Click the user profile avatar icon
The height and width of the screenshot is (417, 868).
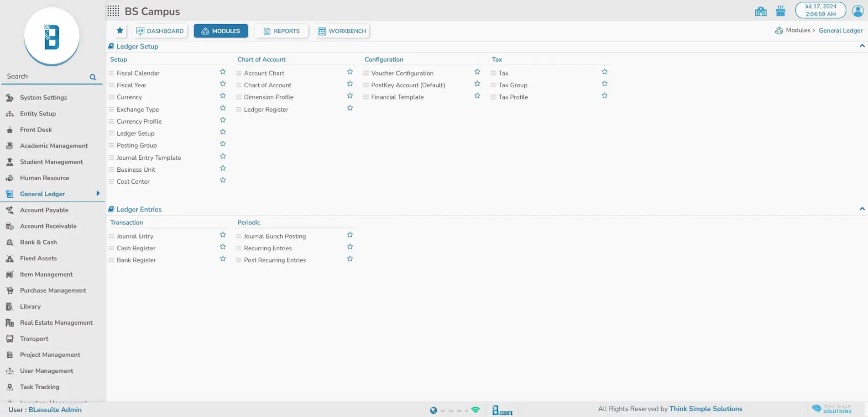858,11
